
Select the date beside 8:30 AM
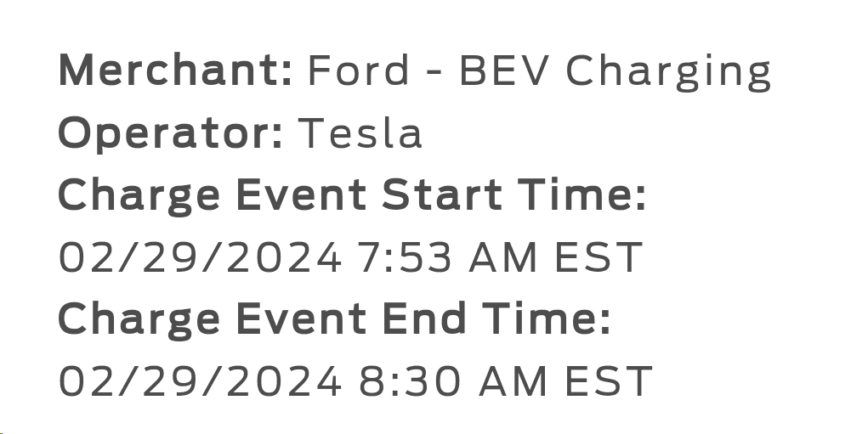(x=200, y=381)
